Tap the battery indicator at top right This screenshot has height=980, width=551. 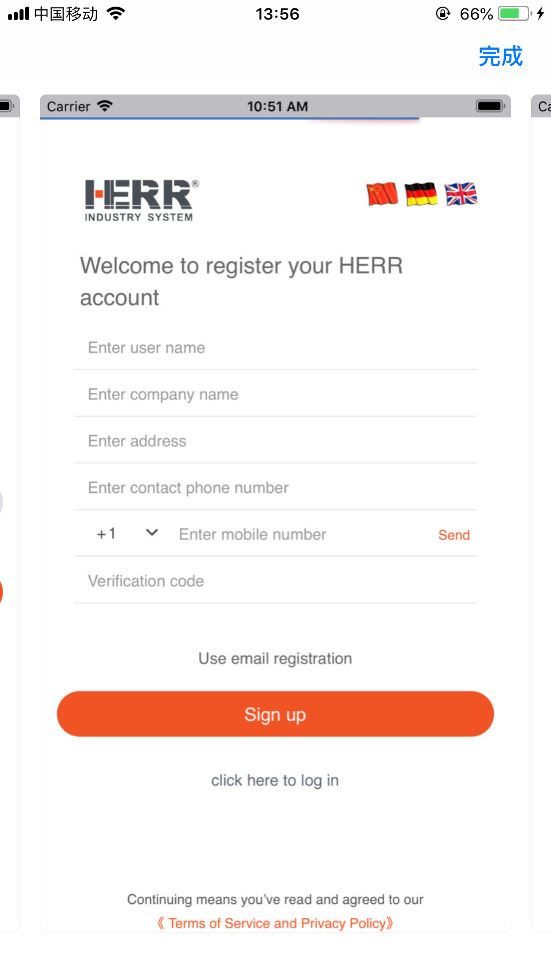click(515, 14)
